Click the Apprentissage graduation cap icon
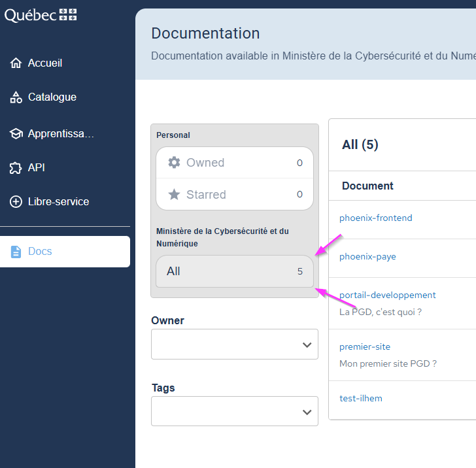This screenshot has height=468, width=476. (16, 134)
